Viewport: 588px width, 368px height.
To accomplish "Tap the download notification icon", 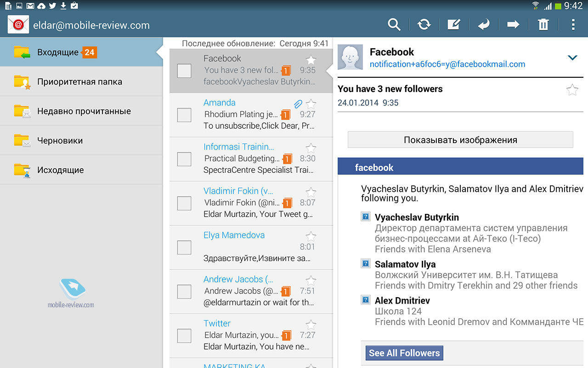I will click(63, 6).
